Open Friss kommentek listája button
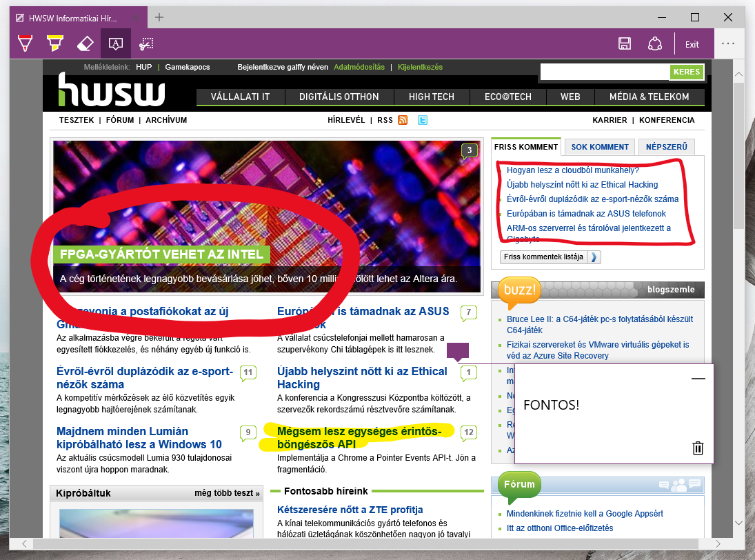 550,257
